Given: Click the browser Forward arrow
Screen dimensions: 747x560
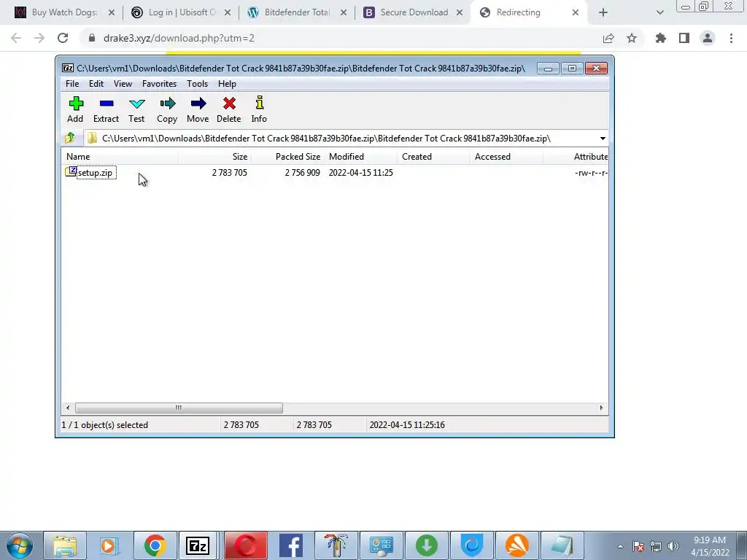Looking at the screenshot, I should (39, 38).
